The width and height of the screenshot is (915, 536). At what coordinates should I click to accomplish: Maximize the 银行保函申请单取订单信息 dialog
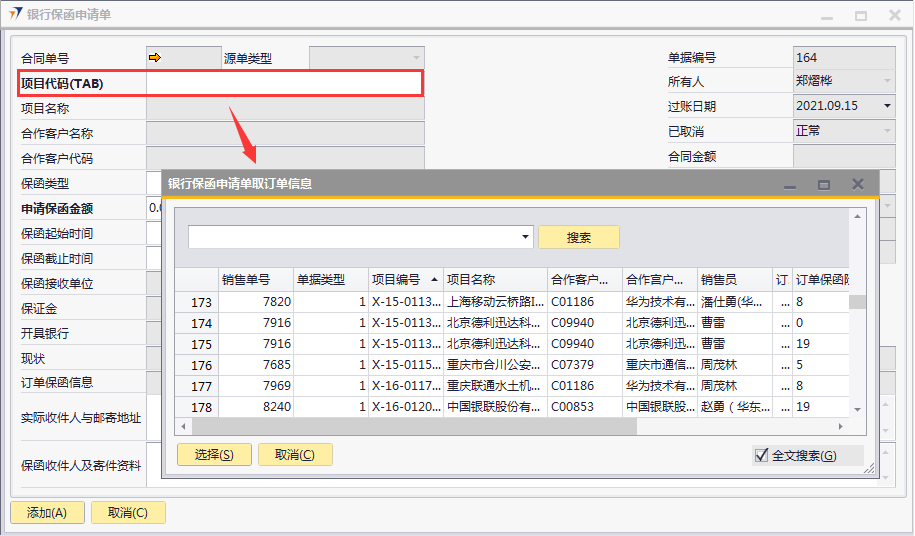(824, 184)
